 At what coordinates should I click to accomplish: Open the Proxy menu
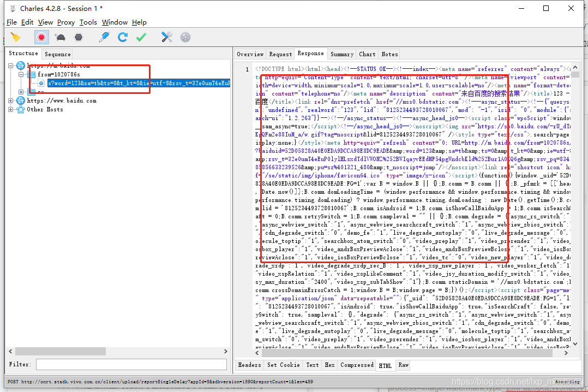pos(66,22)
